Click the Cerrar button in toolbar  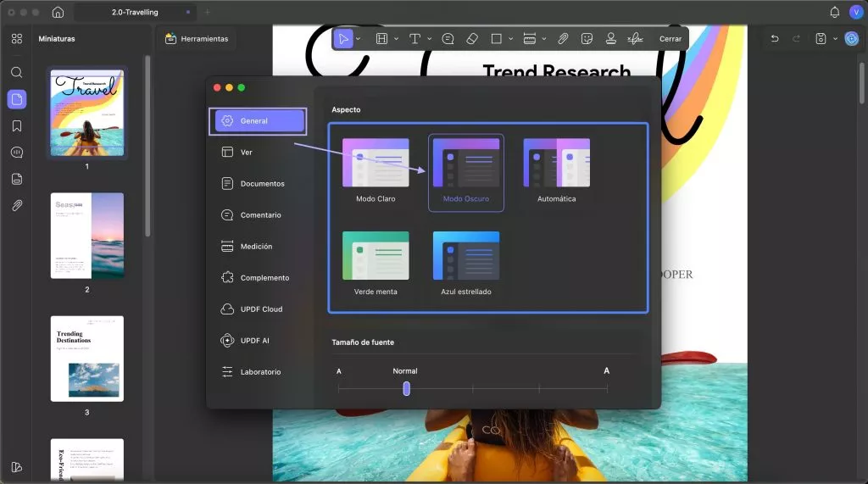click(670, 39)
